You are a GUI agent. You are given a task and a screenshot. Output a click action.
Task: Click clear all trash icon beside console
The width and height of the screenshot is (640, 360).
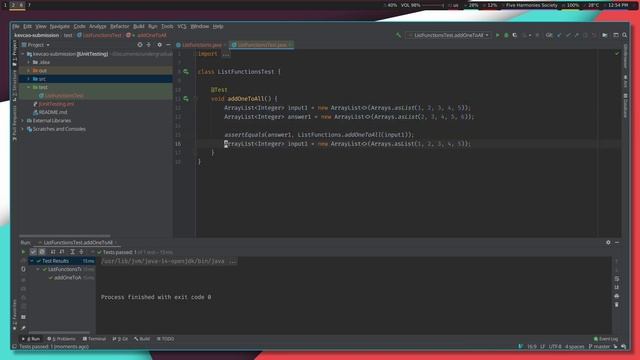(x=617, y=305)
